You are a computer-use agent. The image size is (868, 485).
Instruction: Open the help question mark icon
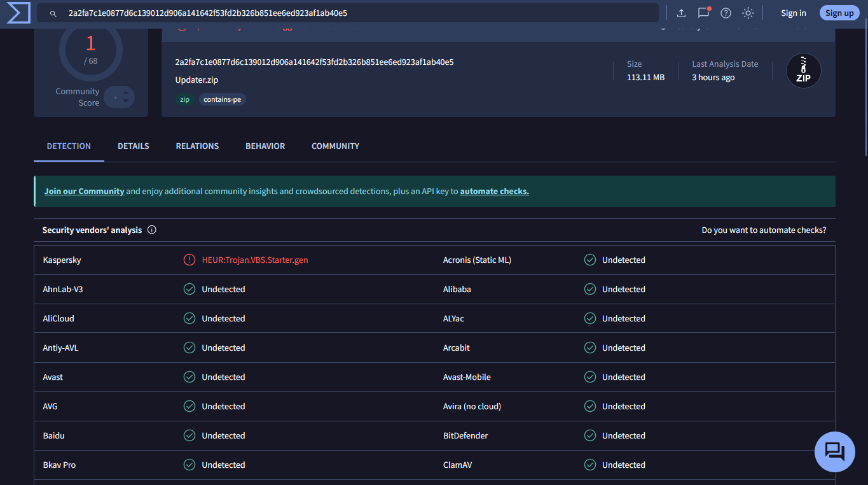click(x=726, y=13)
